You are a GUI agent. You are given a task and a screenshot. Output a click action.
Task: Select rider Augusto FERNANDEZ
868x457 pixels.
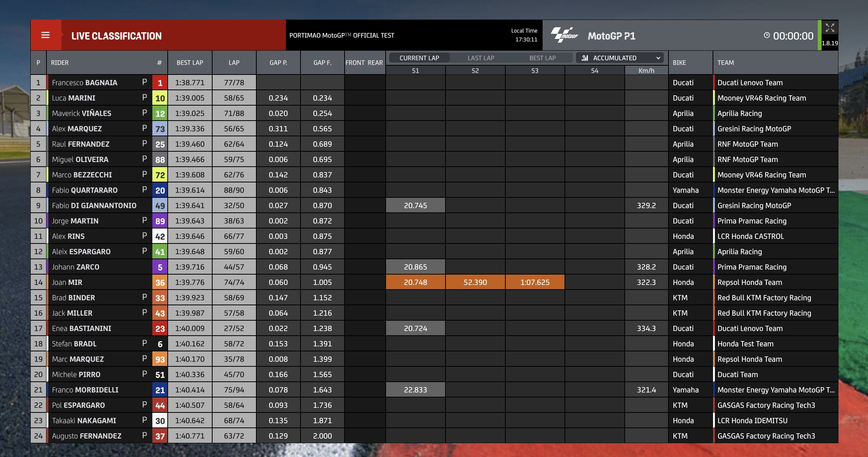[x=87, y=436]
